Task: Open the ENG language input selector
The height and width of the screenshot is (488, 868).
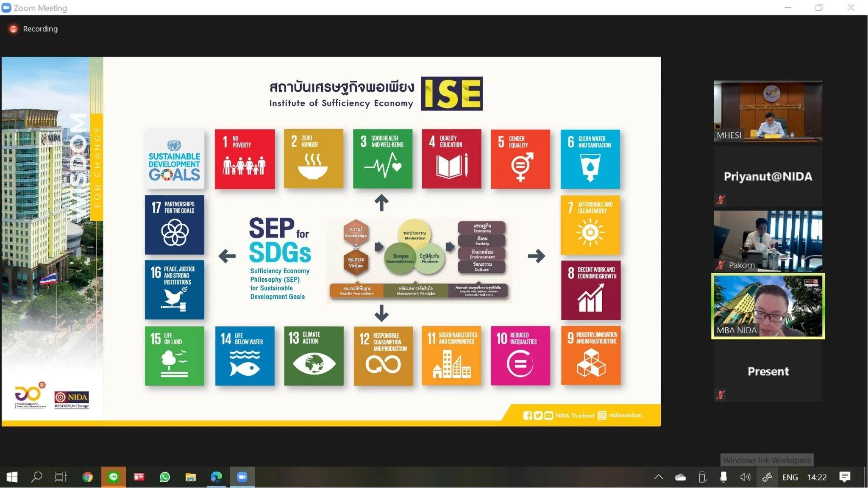Action: coord(790,477)
